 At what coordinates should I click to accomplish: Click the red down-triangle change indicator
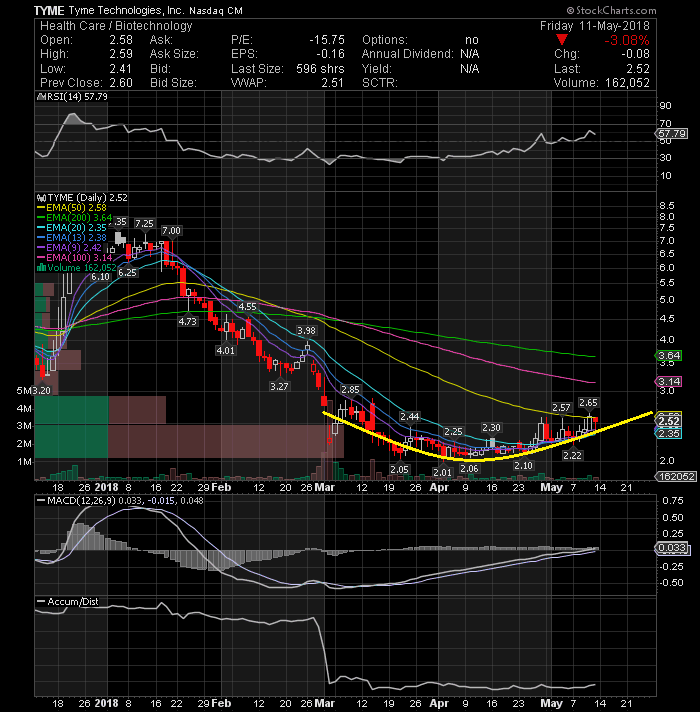(562, 40)
